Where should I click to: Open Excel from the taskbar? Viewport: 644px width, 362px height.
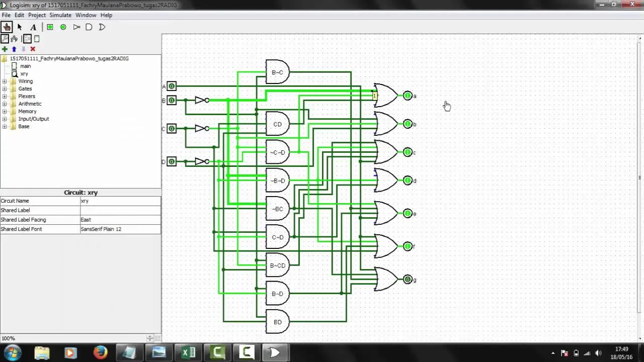point(189,353)
